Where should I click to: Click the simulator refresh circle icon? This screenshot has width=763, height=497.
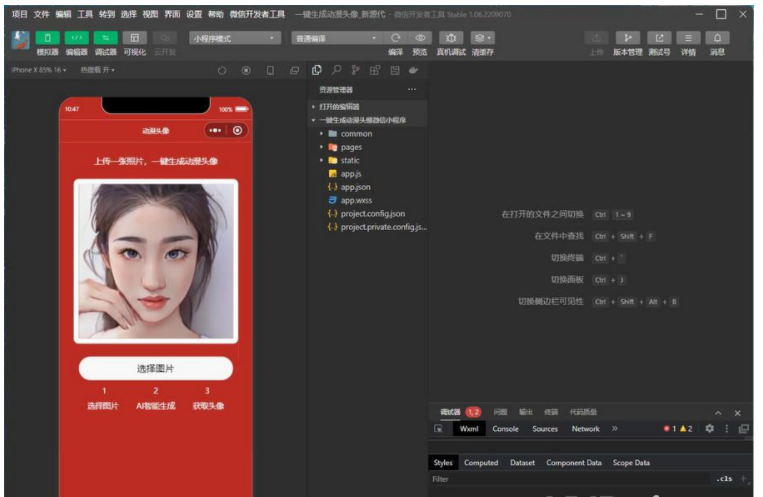pos(222,71)
